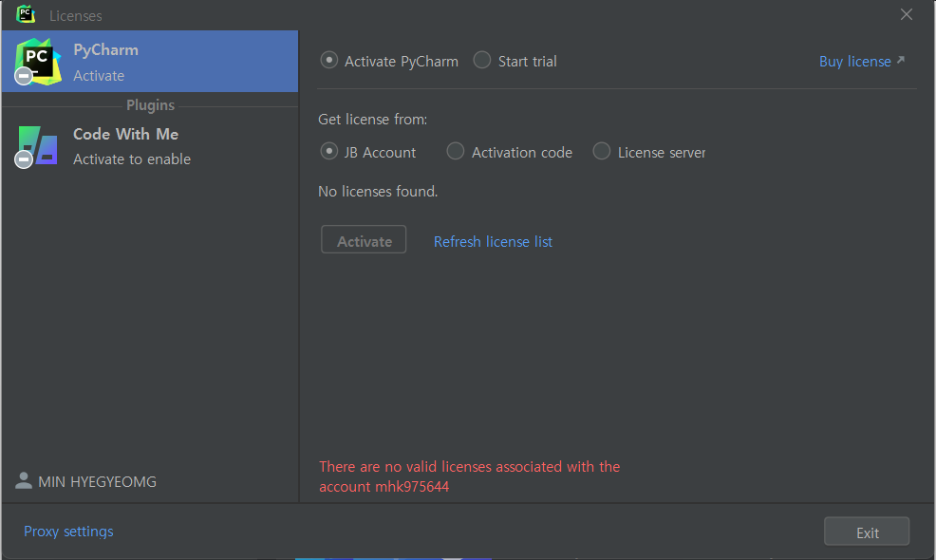Click the minus badge on Code With Me icon
The image size is (936, 560).
[x=24, y=159]
